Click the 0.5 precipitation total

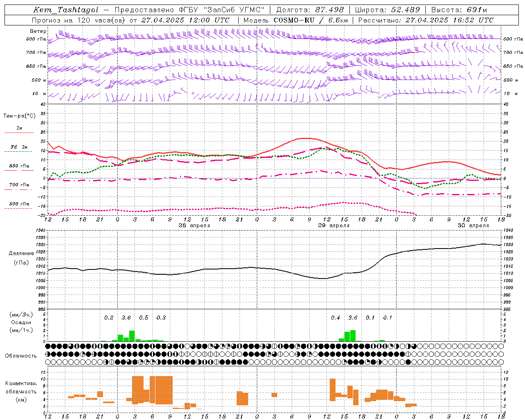(x=144, y=318)
